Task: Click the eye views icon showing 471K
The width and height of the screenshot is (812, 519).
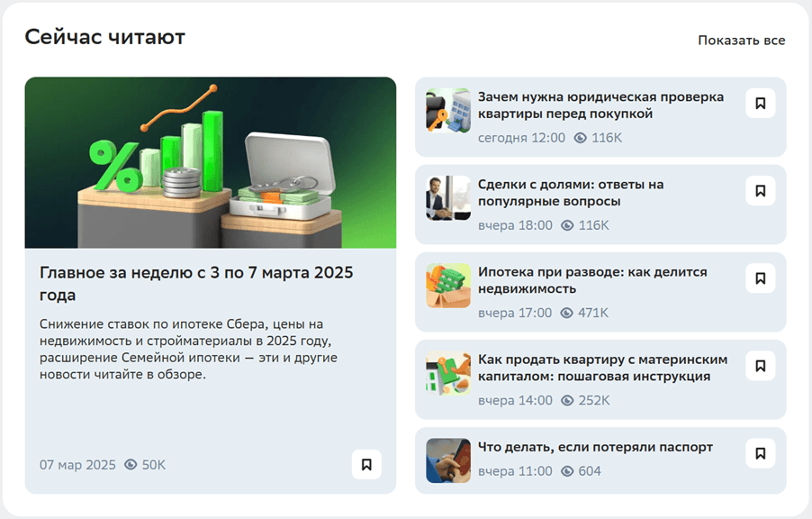Action: point(567,313)
